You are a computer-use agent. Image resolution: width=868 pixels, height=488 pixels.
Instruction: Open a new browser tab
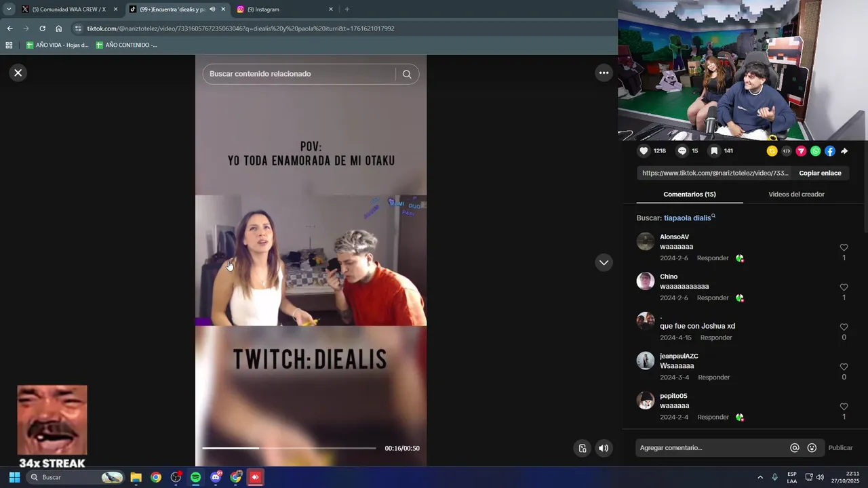click(347, 9)
